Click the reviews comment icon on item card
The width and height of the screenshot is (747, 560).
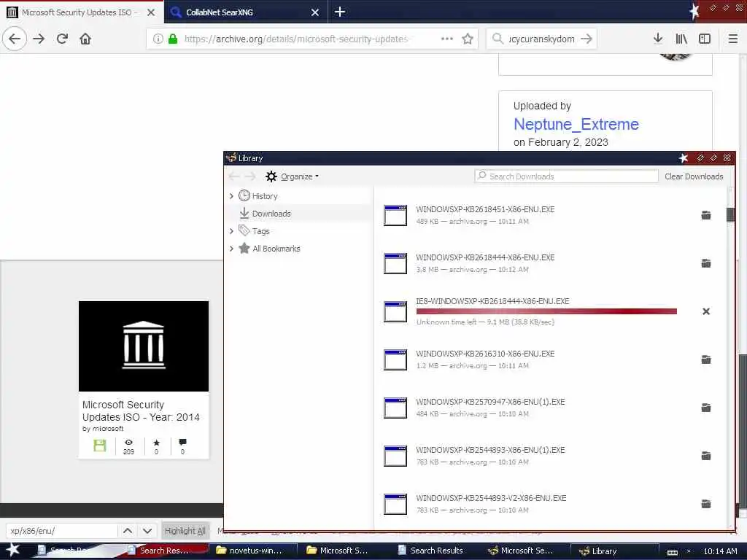182,443
